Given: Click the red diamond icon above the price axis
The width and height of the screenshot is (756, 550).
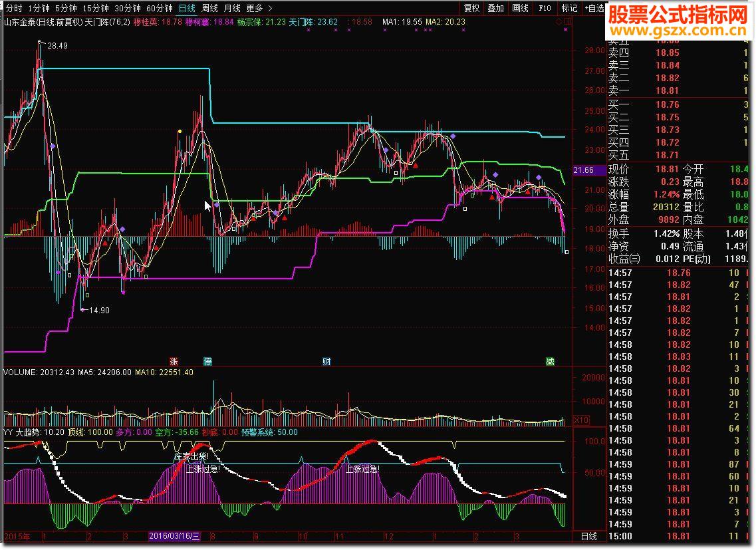Looking at the screenshot, I should click(x=559, y=22).
